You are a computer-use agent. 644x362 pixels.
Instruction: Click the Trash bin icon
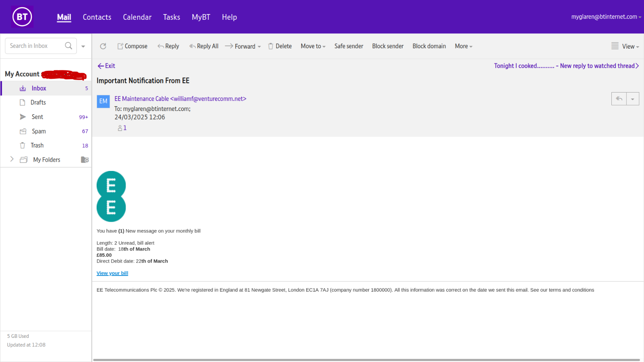coord(23,146)
